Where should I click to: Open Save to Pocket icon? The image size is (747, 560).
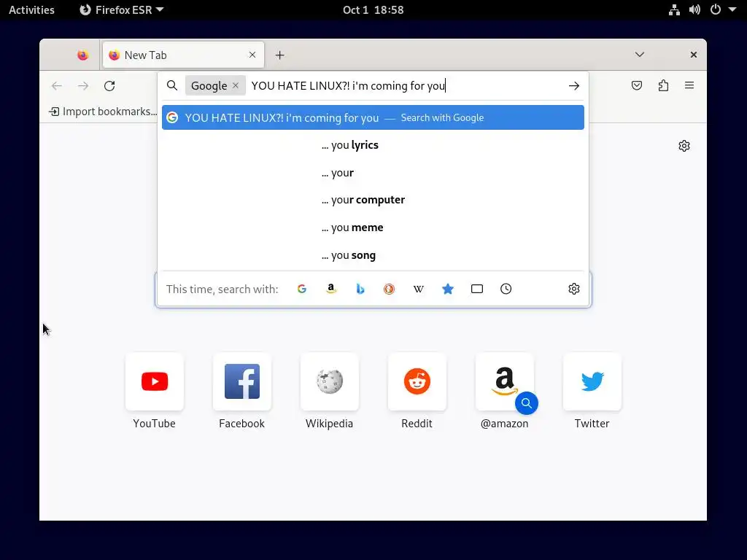[637, 86]
